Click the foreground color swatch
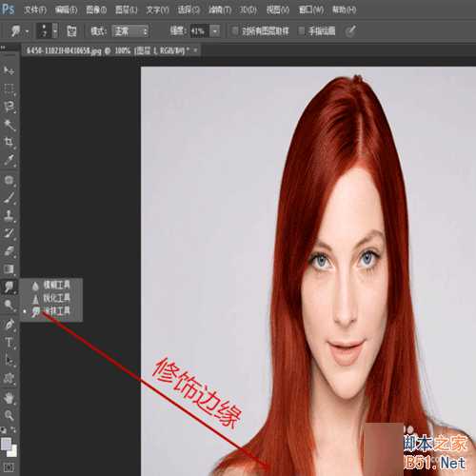The width and height of the screenshot is (476, 476). pos(6,444)
